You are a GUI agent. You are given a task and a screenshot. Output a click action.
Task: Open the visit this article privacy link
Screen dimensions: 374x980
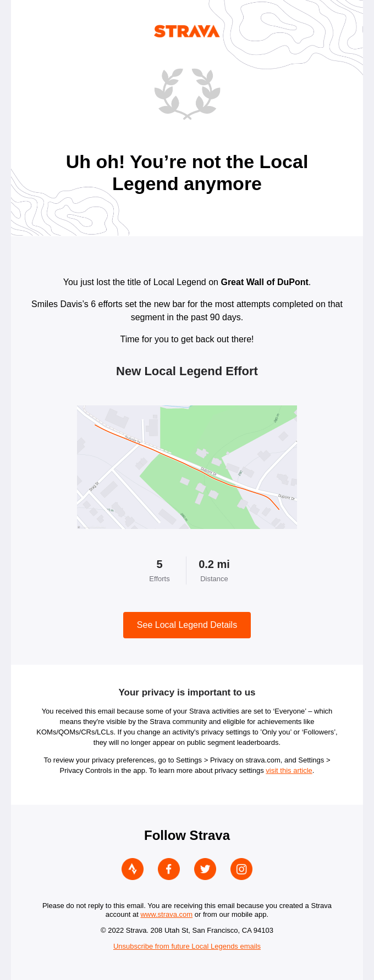click(289, 770)
